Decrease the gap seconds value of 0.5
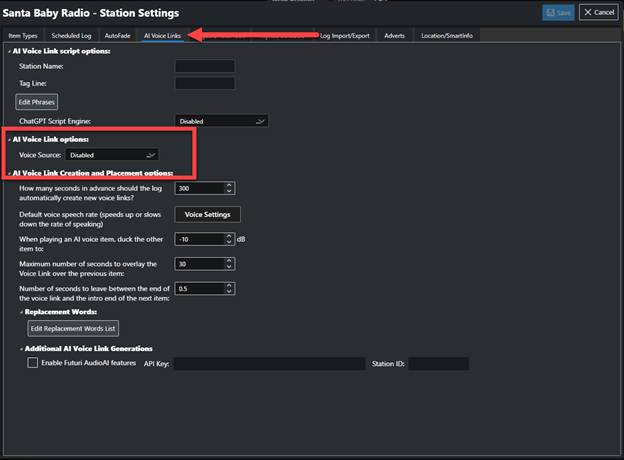The height and width of the screenshot is (460, 624). [229, 292]
